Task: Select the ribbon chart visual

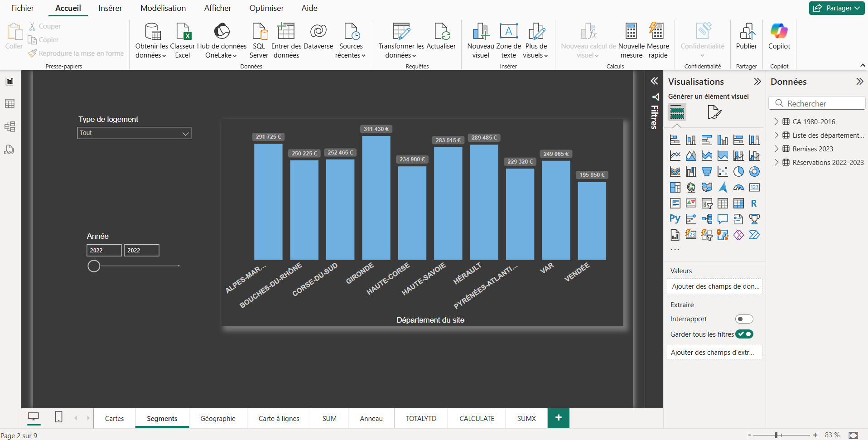Action: pos(675,172)
